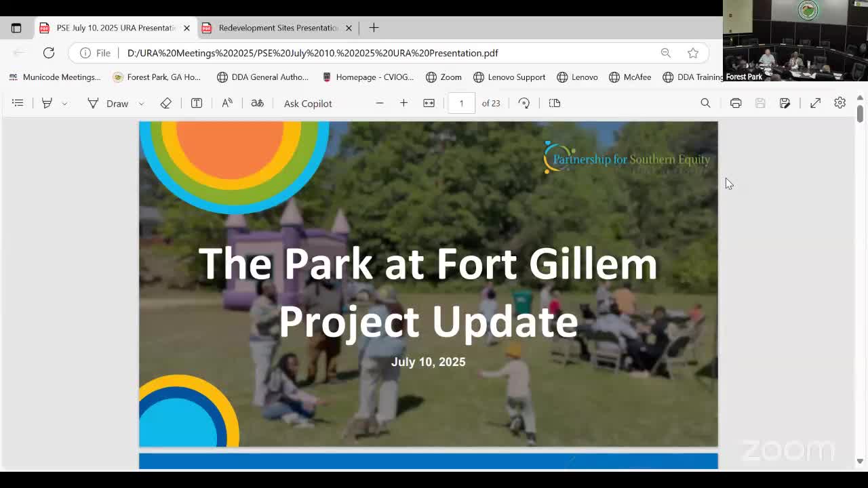
Task: Click the Read aloud icon
Action: click(227, 103)
